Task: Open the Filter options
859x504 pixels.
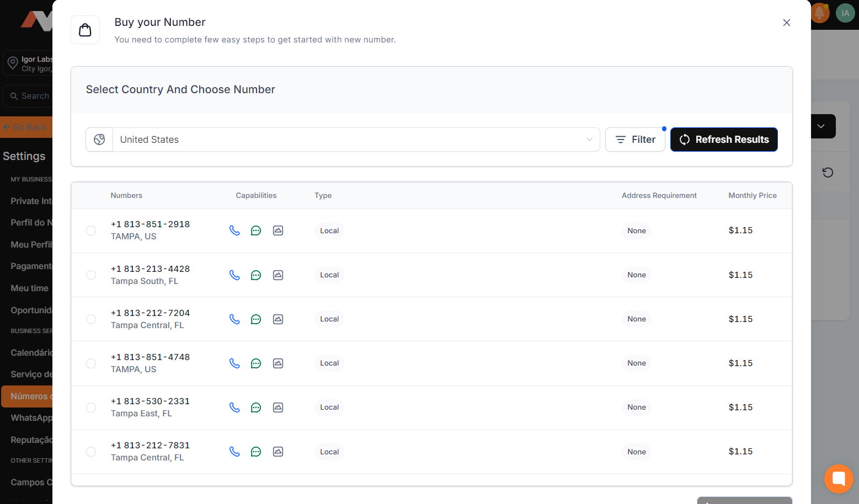Action: coord(635,140)
